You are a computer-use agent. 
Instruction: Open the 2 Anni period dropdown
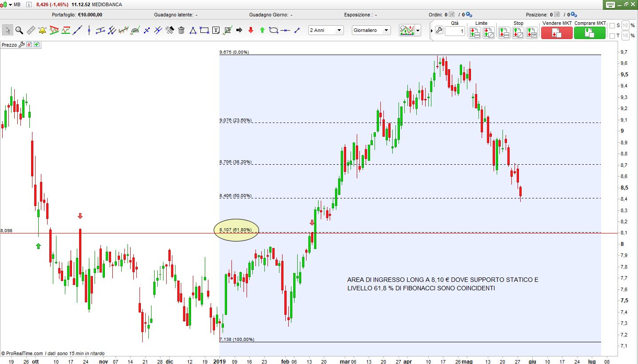[x=326, y=30]
